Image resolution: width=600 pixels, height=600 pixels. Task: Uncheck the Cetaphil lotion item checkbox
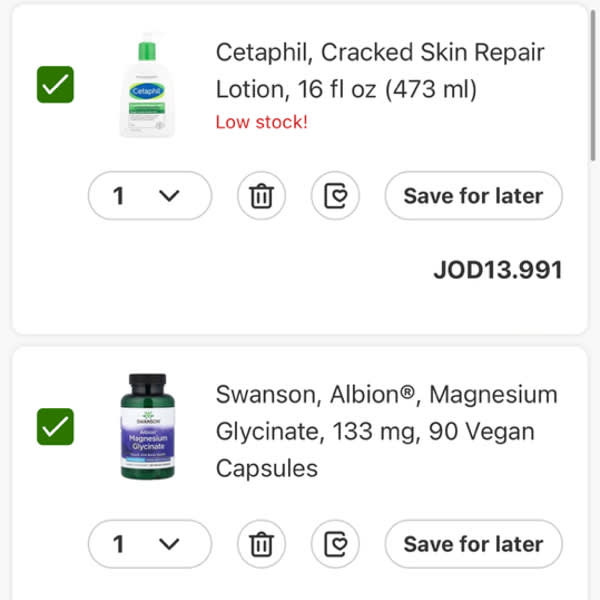[x=55, y=85]
